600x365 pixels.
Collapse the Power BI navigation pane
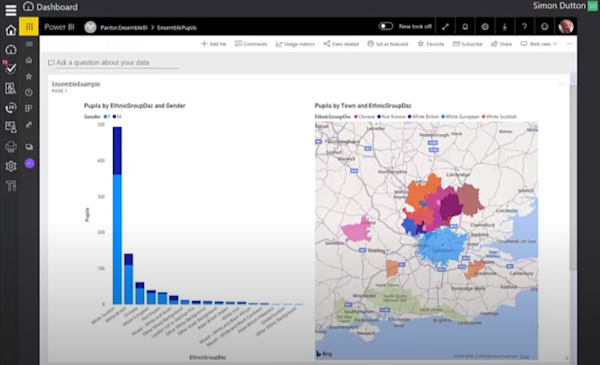29,44
